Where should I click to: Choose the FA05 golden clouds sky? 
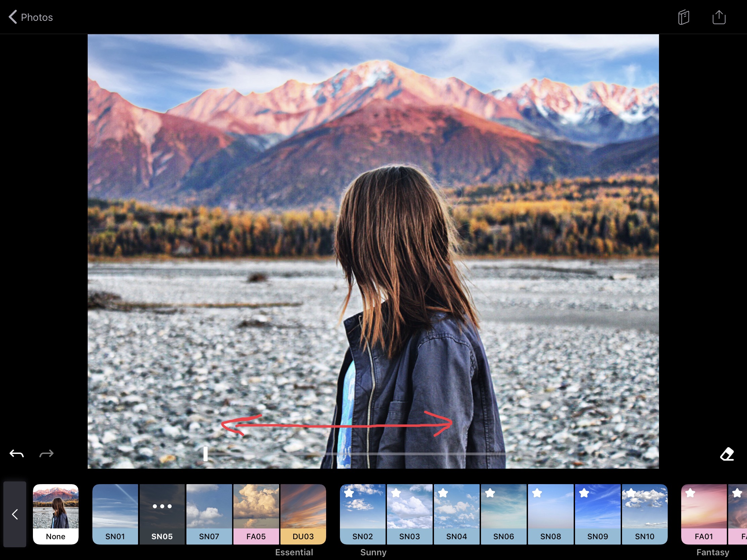(256, 514)
